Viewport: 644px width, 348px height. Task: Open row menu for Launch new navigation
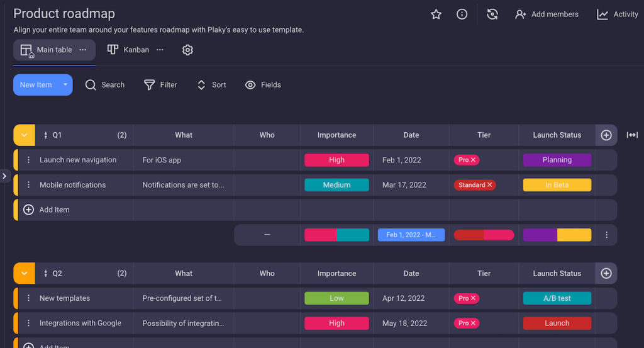(x=28, y=160)
